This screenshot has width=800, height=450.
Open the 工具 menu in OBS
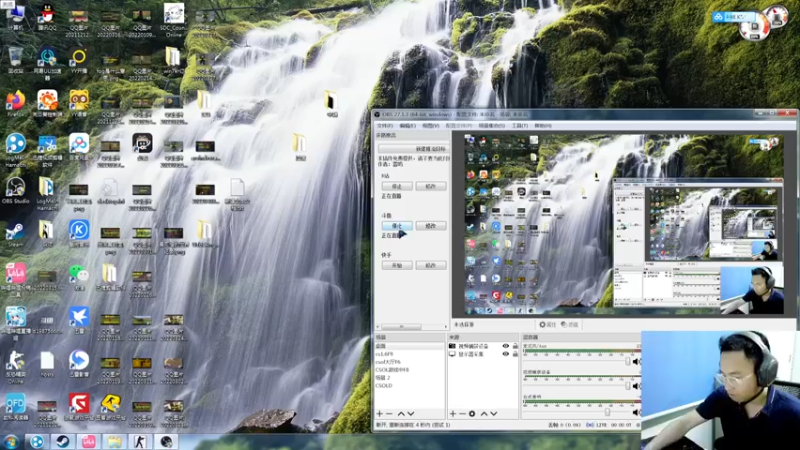click(x=519, y=126)
